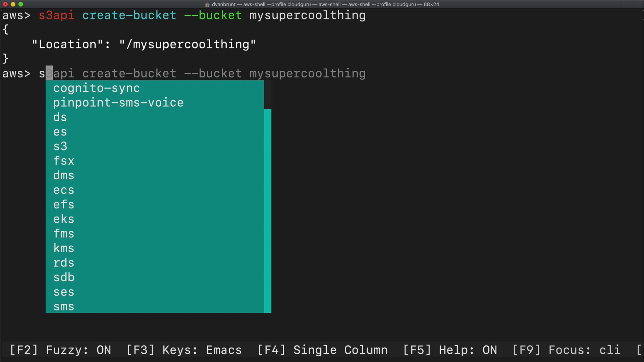Click the current aws command input line
The height and width of the screenshot is (362, 644).
[x=202, y=73]
